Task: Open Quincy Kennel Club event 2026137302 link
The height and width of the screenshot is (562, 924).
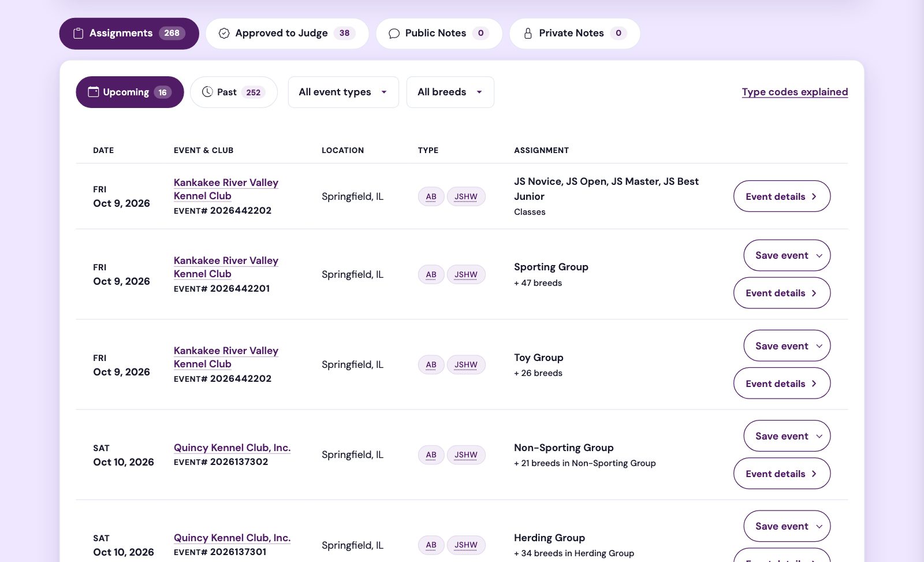Action: click(232, 448)
